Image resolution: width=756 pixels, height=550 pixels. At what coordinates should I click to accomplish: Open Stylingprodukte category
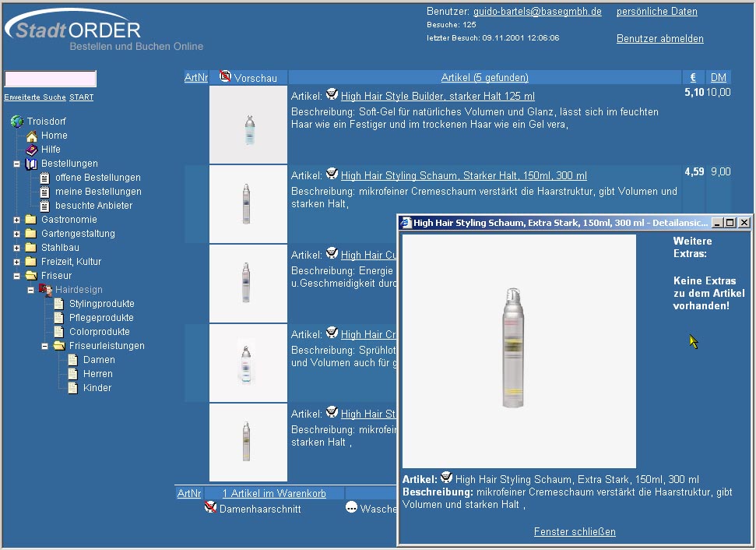pyautogui.click(x=101, y=304)
